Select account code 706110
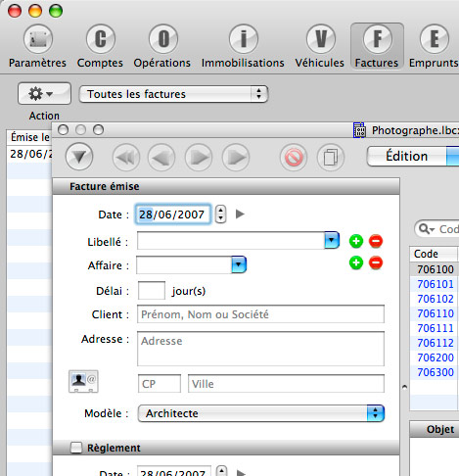 (x=436, y=313)
